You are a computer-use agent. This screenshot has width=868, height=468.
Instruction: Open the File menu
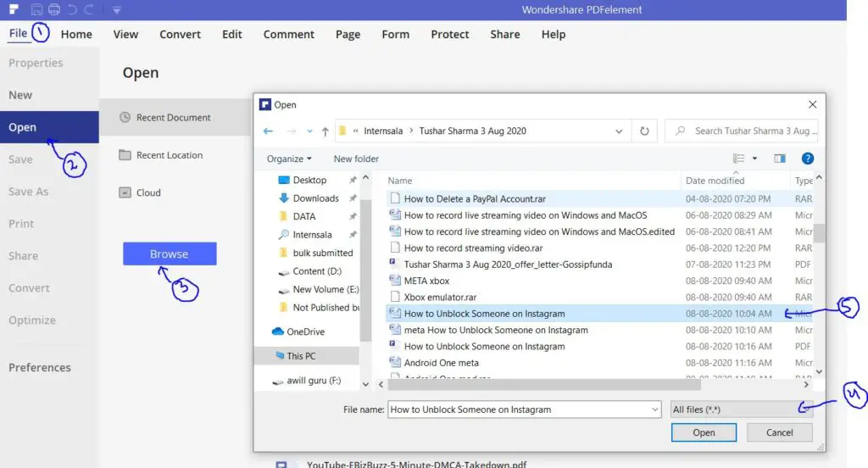point(18,33)
